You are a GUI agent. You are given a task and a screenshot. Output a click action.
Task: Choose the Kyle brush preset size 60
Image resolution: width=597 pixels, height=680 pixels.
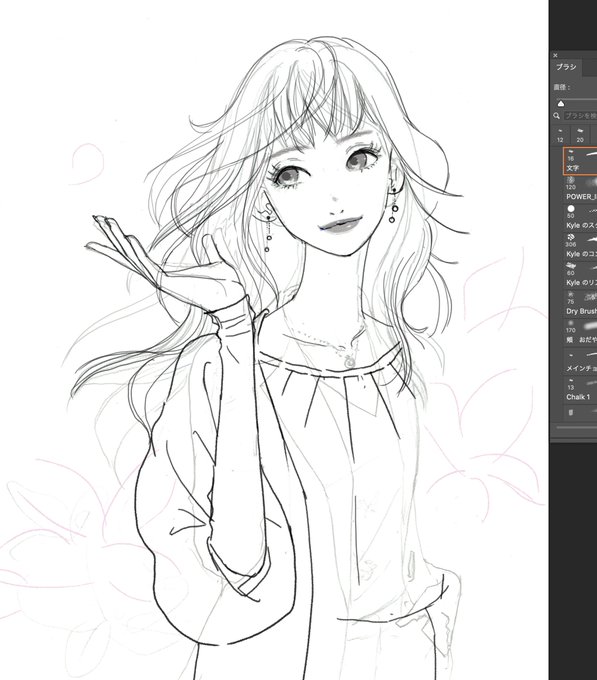580,275
